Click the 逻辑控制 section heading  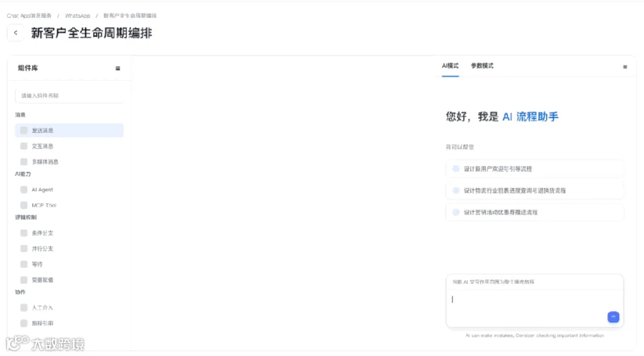[26, 217]
